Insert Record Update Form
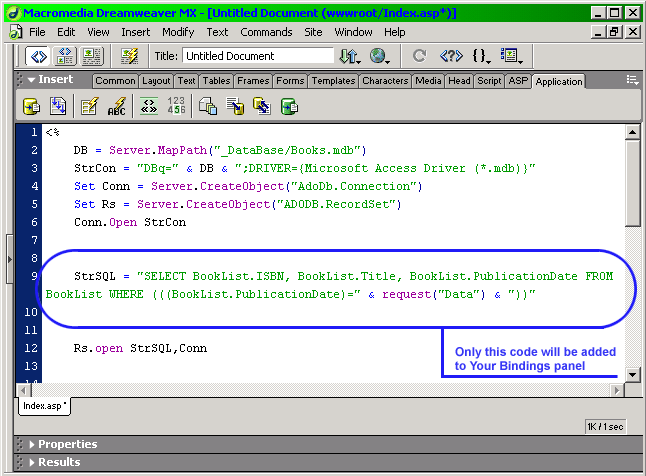This screenshot has height=476, width=646. [262, 106]
